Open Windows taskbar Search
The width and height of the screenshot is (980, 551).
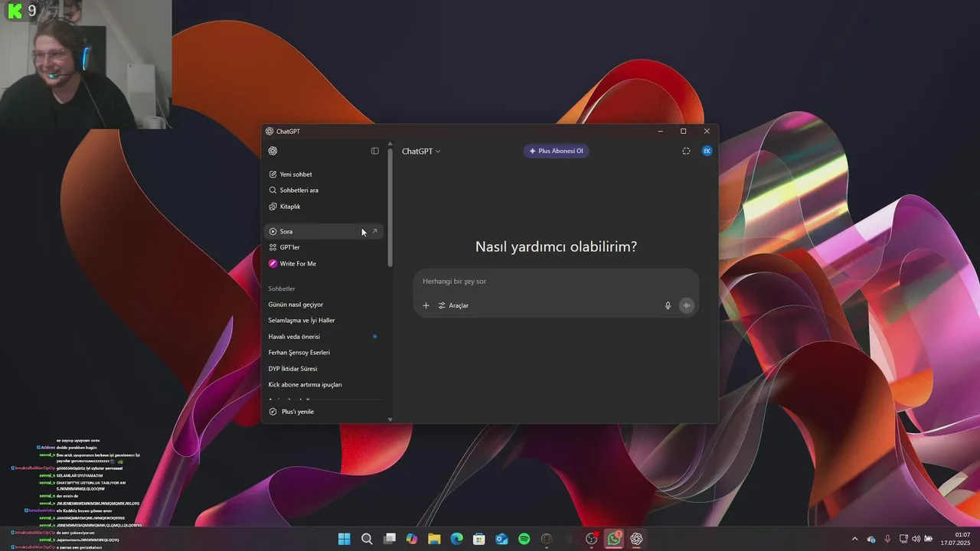(x=367, y=539)
